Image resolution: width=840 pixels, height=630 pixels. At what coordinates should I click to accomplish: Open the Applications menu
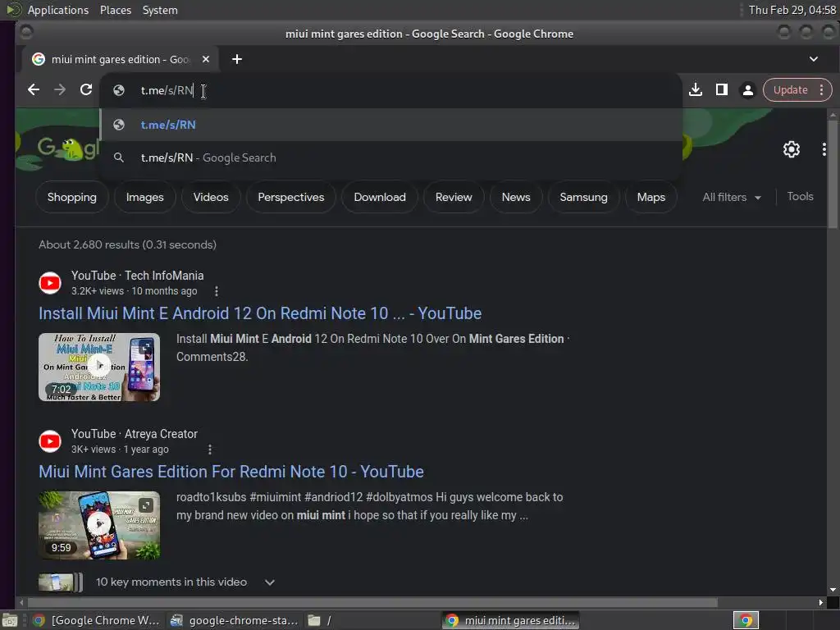(x=58, y=10)
